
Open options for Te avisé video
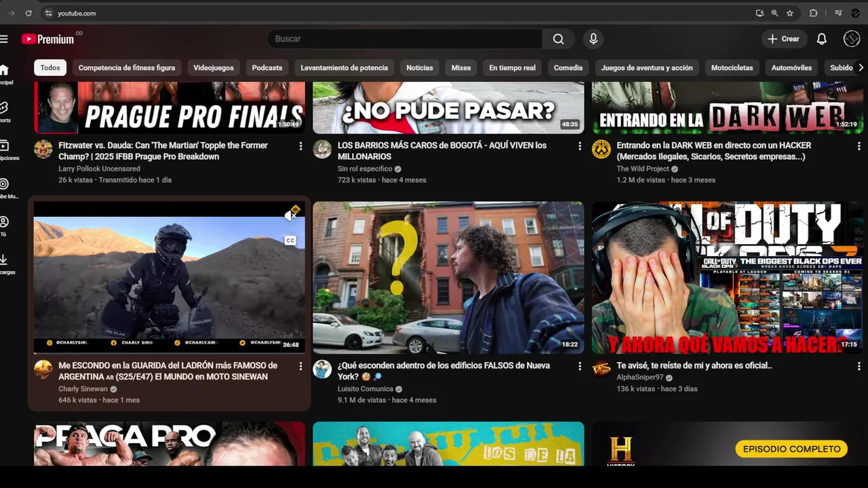coord(859,366)
